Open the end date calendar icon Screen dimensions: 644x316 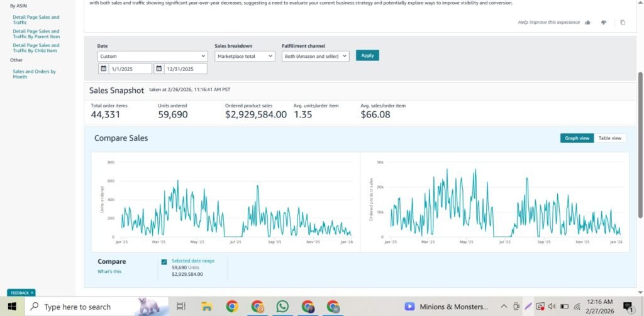159,68
